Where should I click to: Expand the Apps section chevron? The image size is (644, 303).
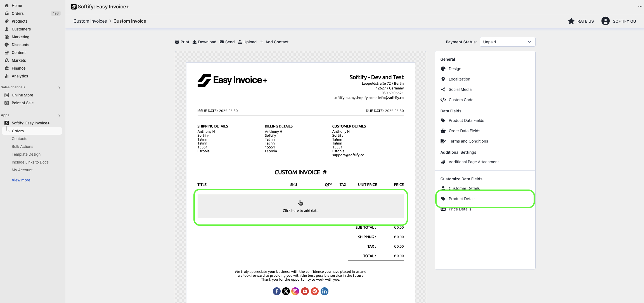point(59,115)
